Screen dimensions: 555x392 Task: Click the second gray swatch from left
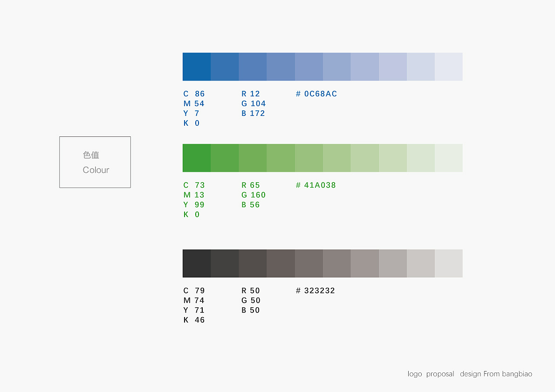(x=225, y=263)
